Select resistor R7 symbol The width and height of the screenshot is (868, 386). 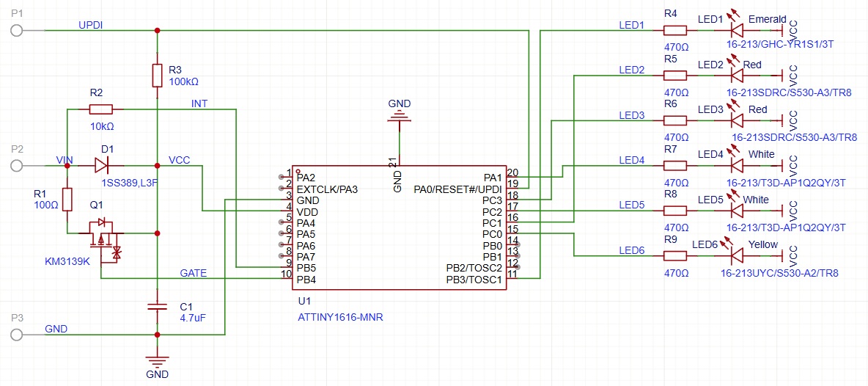coord(674,165)
